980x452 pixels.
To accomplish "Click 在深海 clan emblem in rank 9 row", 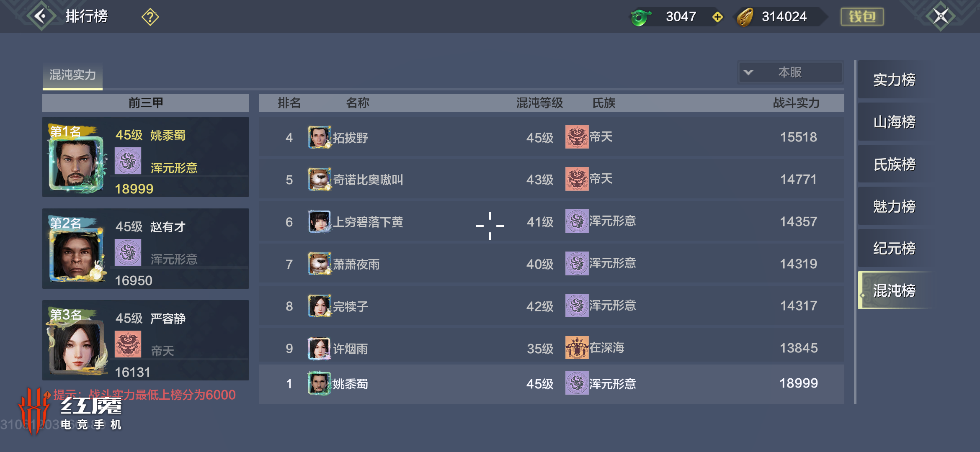I will pos(577,348).
